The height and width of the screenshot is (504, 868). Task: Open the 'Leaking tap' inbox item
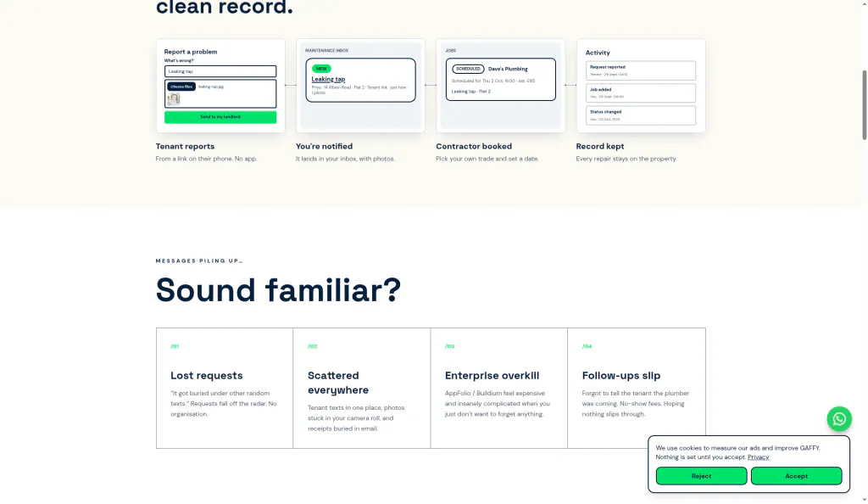[328, 79]
